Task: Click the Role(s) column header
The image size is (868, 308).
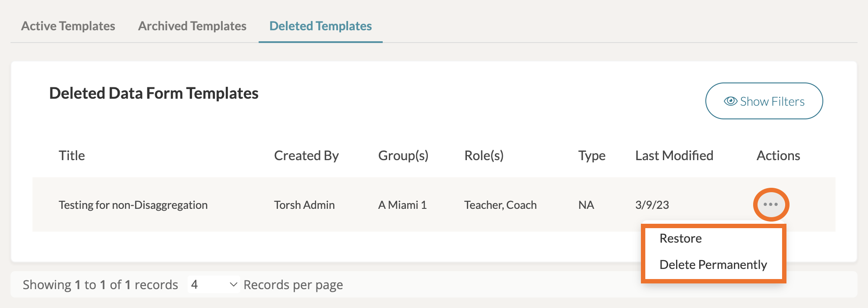Action: pyautogui.click(x=484, y=156)
